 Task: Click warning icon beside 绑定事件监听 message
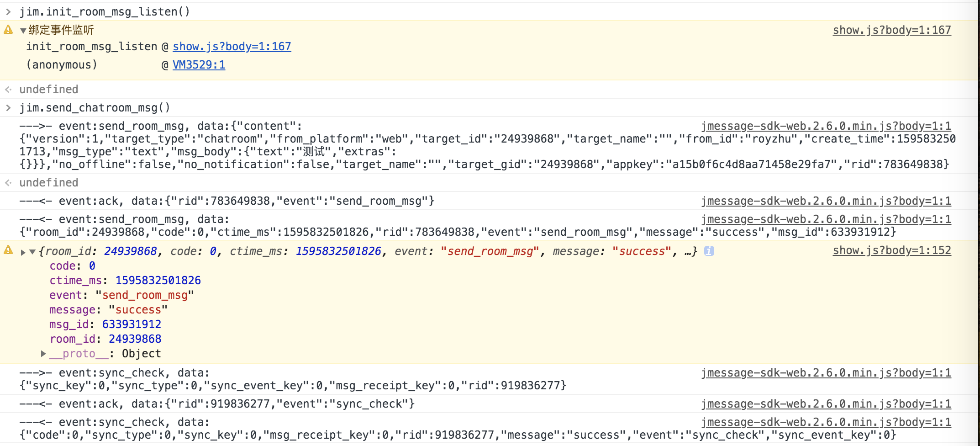click(x=8, y=30)
